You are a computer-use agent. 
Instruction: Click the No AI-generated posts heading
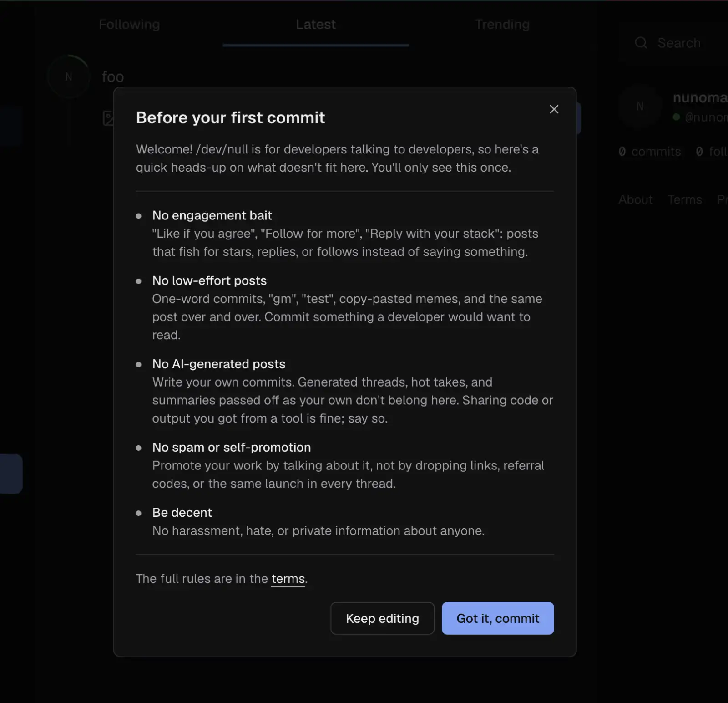coord(219,364)
